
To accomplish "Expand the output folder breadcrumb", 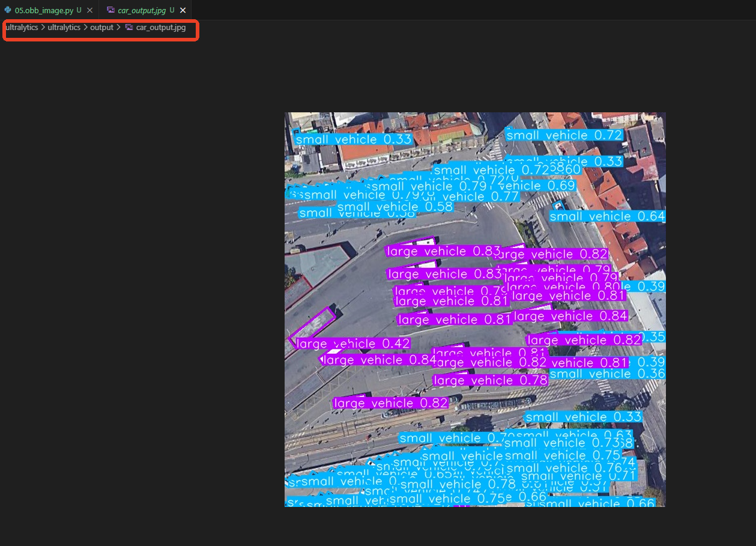I will coord(101,28).
